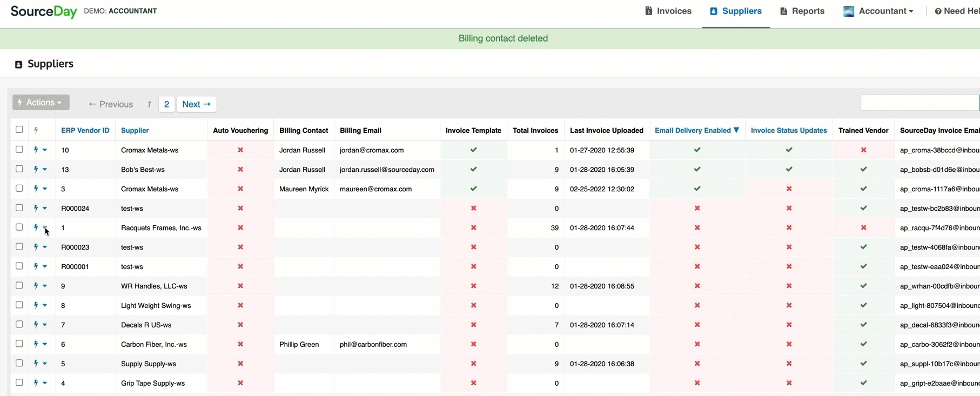
Task: Click Phillip Green billing contact
Action: (299, 344)
